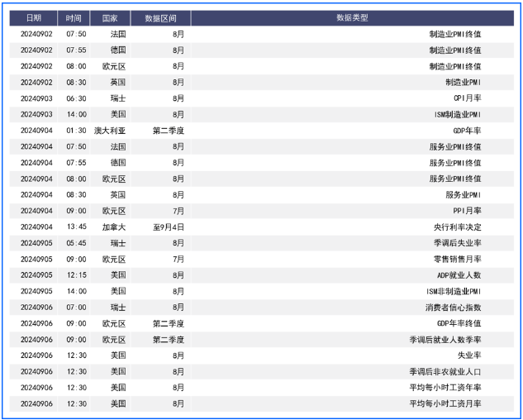
Task: Click 美国 in the ADP就业人数 row
Action: pos(118,275)
